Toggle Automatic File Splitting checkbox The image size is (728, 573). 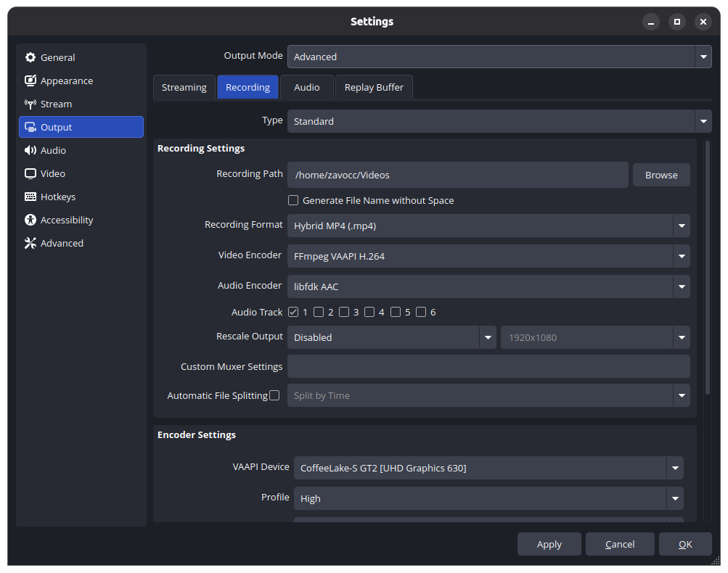[274, 395]
